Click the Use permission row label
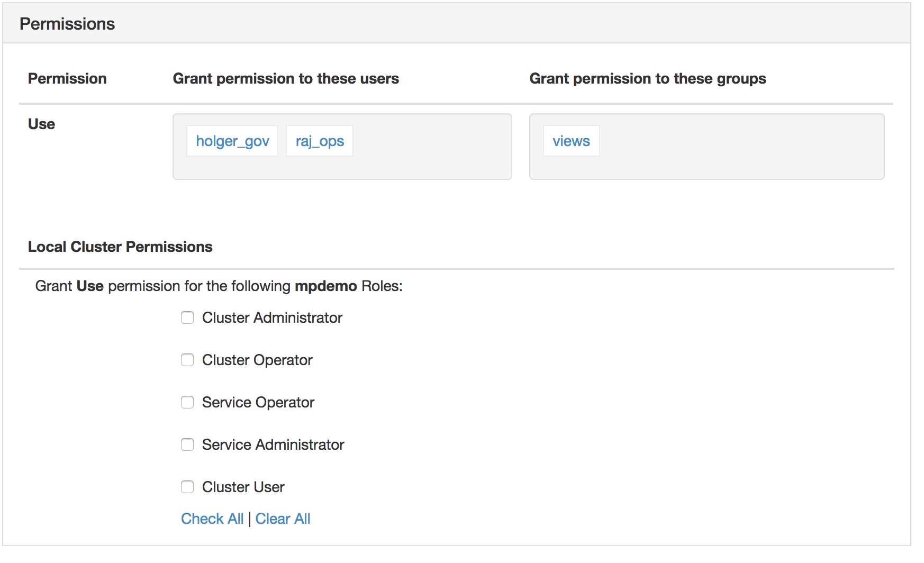This screenshot has width=924, height=563. tap(41, 124)
